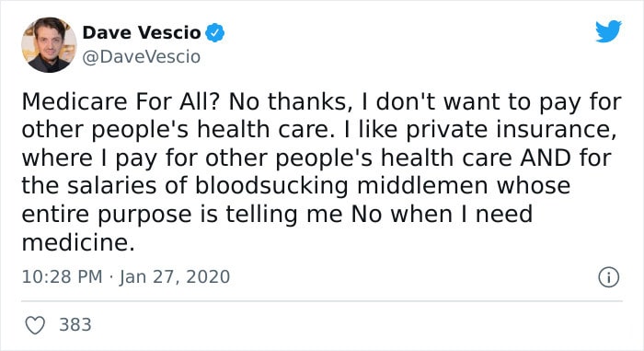Click the words 'bloodsucking middlemen'

(341, 186)
